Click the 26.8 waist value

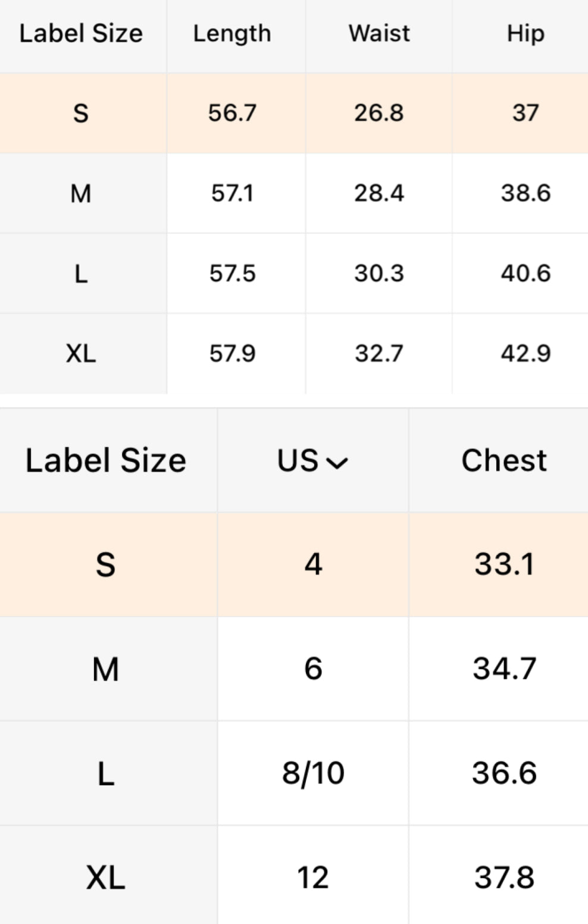379,113
